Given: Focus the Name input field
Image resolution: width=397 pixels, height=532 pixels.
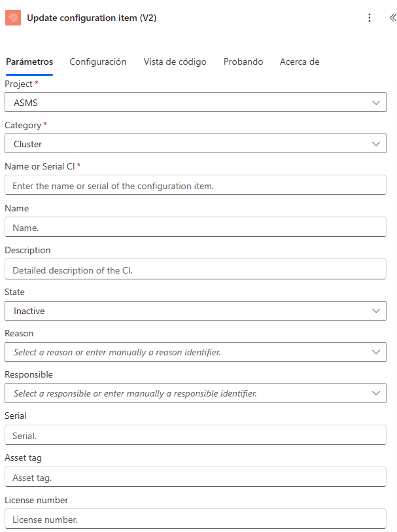Looking at the screenshot, I should [195, 227].
